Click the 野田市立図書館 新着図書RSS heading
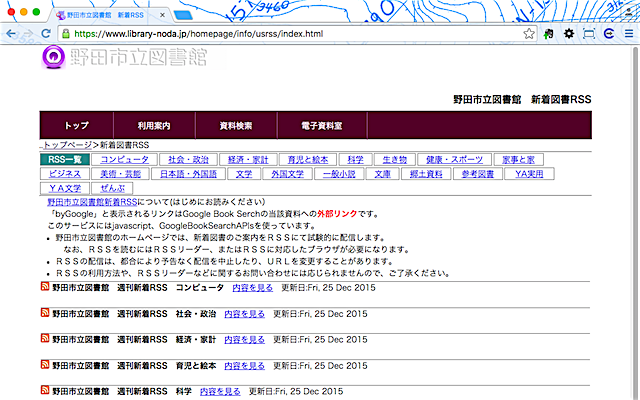This screenshot has height=400, width=640. click(522, 100)
